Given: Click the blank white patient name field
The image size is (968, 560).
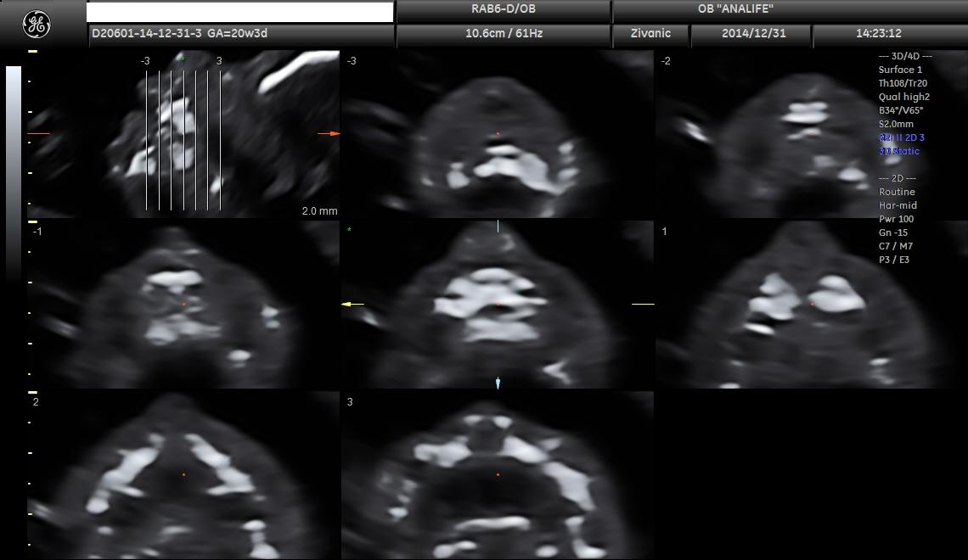Looking at the screenshot, I should [240, 13].
